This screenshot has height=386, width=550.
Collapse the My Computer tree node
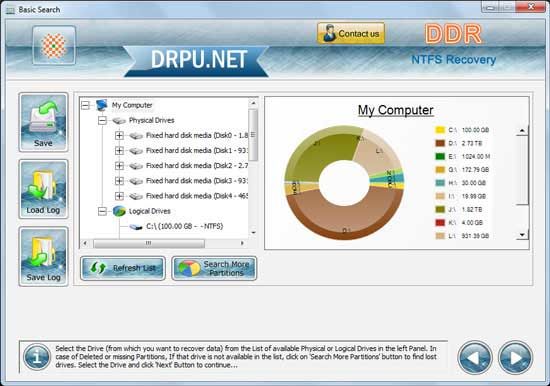point(85,105)
